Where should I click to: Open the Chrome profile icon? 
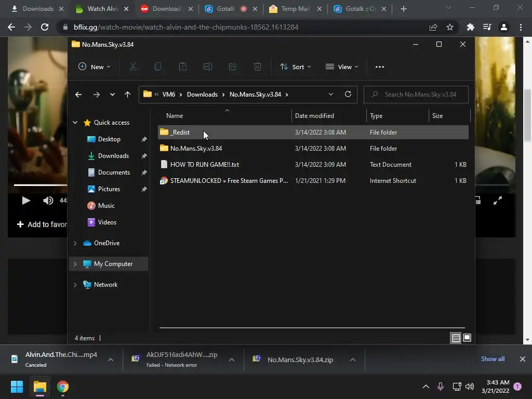[504, 27]
